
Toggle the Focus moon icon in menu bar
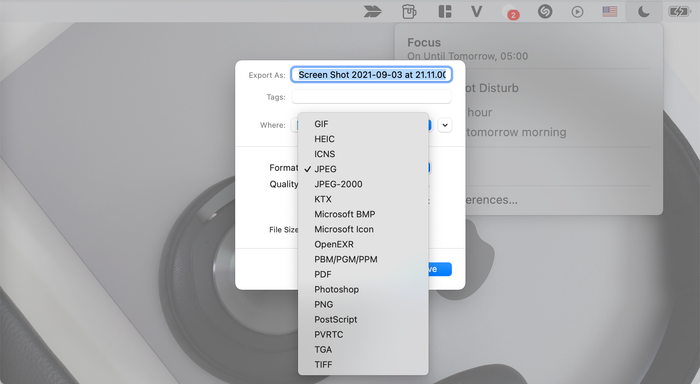pyautogui.click(x=643, y=12)
